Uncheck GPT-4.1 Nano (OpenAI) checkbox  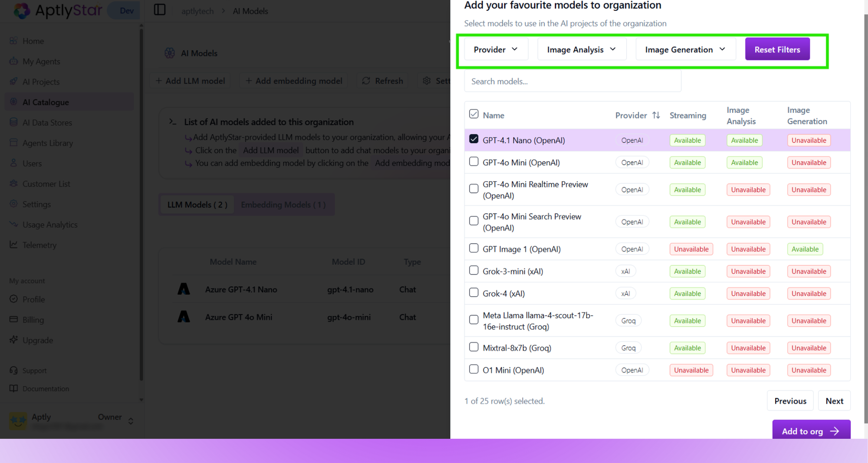473,139
